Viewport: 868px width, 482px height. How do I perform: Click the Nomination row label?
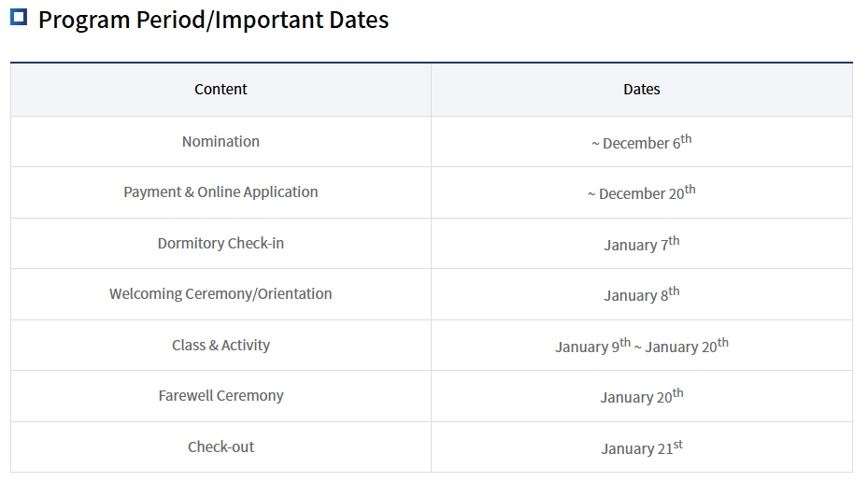coord(221,142)
